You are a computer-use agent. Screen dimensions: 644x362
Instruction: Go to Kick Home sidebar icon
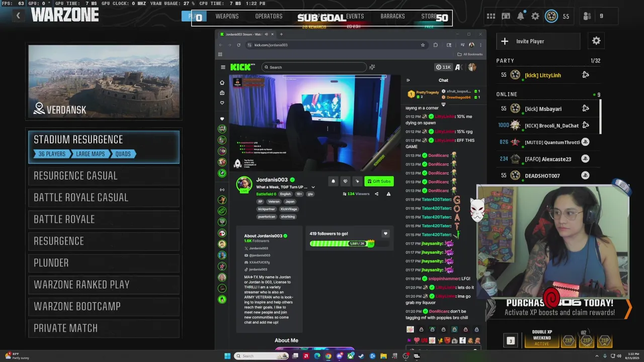[222, 82]
